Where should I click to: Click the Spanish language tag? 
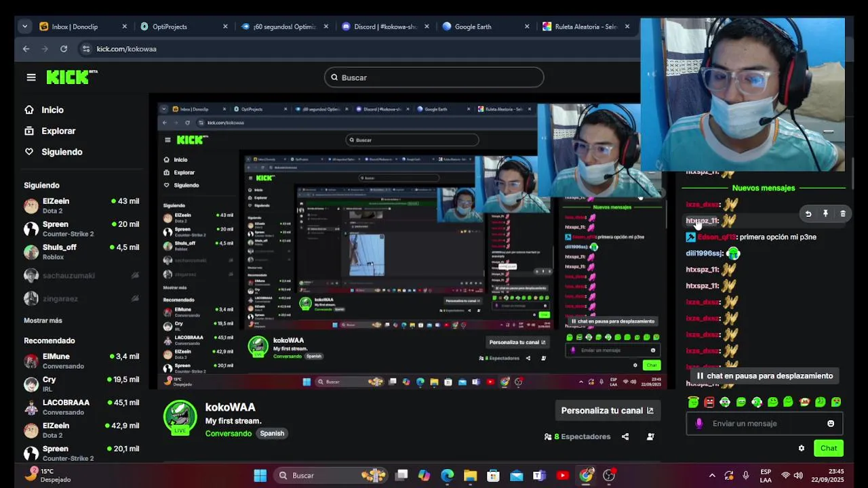(x=272, y=433)
